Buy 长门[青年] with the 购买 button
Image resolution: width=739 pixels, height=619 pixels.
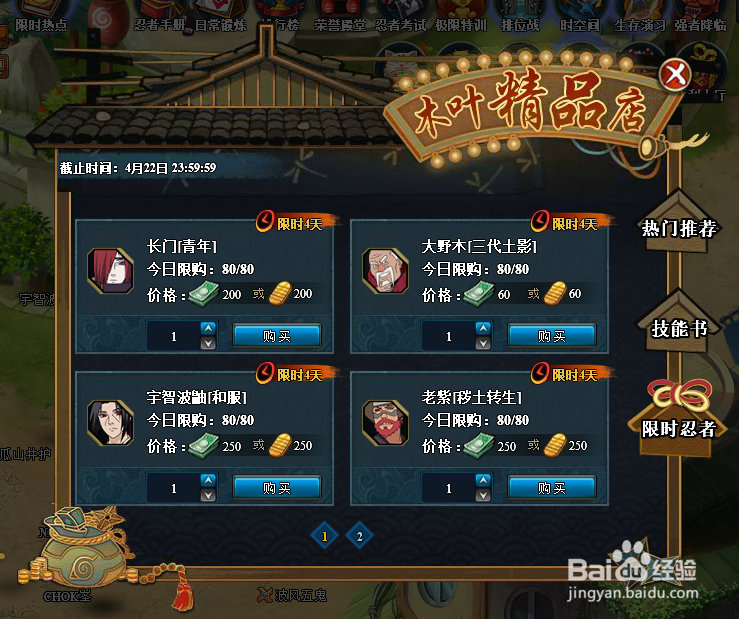277,336
